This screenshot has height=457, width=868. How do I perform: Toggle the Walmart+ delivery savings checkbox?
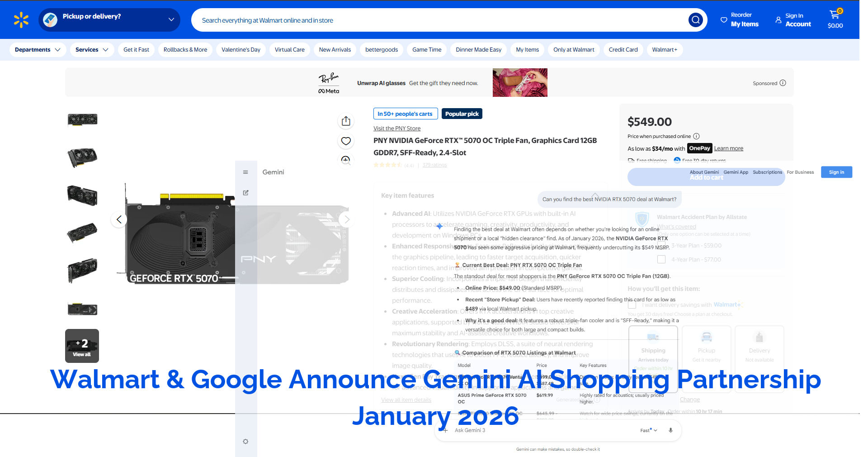point(632,305)
